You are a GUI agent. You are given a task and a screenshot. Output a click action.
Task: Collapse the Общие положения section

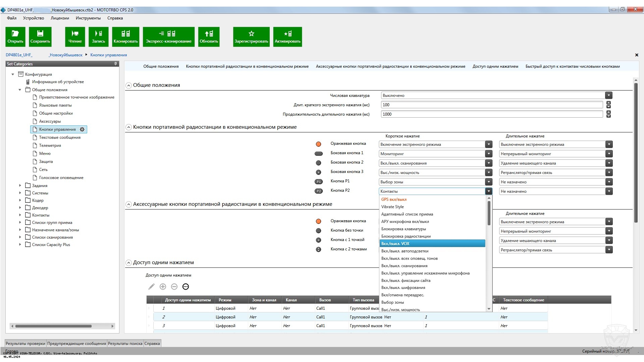(x=128, y=85)
